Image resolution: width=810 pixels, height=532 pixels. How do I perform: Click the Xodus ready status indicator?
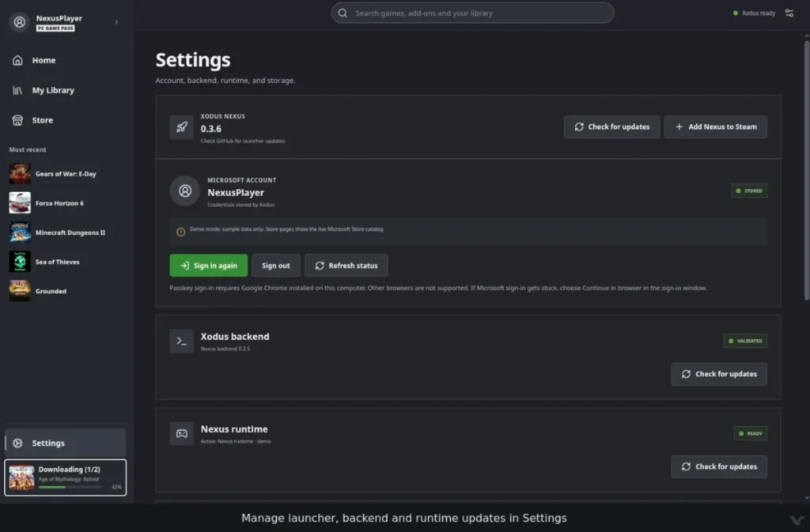(x=754, y=13)
